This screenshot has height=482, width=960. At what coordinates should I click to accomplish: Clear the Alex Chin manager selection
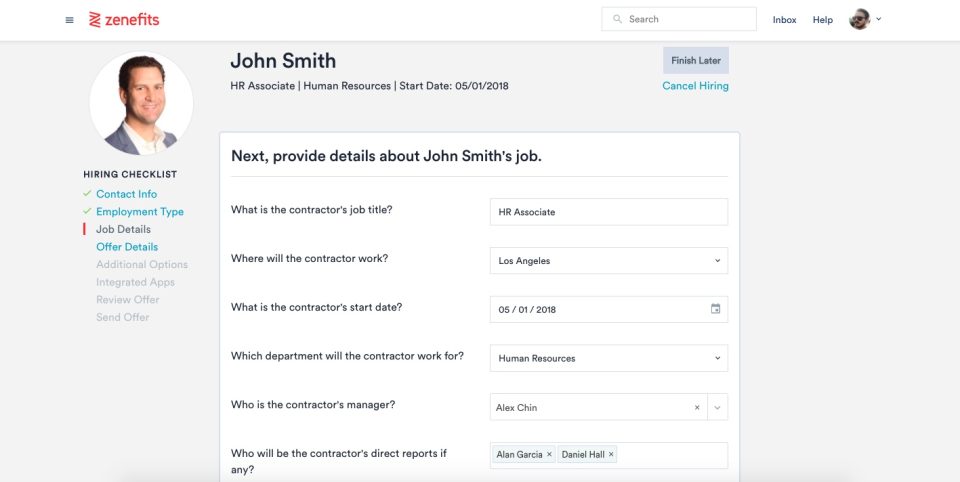point(697,408)
